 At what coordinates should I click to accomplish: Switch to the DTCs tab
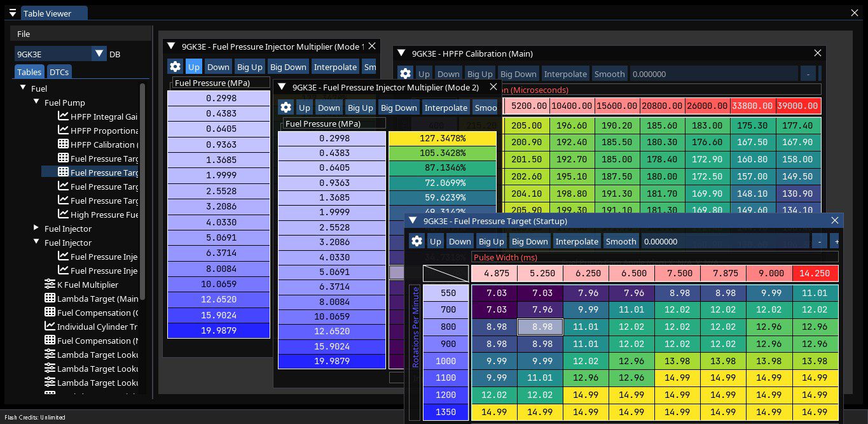coord(59,72)
